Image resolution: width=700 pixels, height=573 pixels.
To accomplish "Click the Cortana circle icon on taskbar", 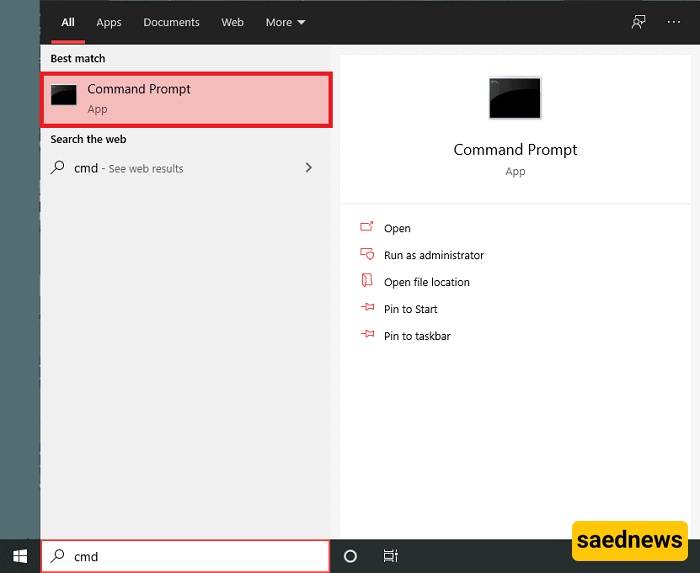I will (350, 556).
